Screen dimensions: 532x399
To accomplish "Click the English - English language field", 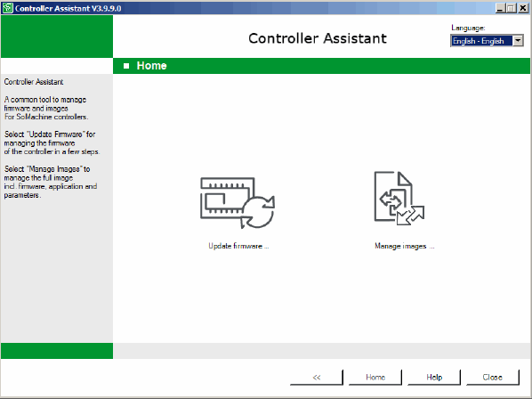I will [x=482, y=41].
